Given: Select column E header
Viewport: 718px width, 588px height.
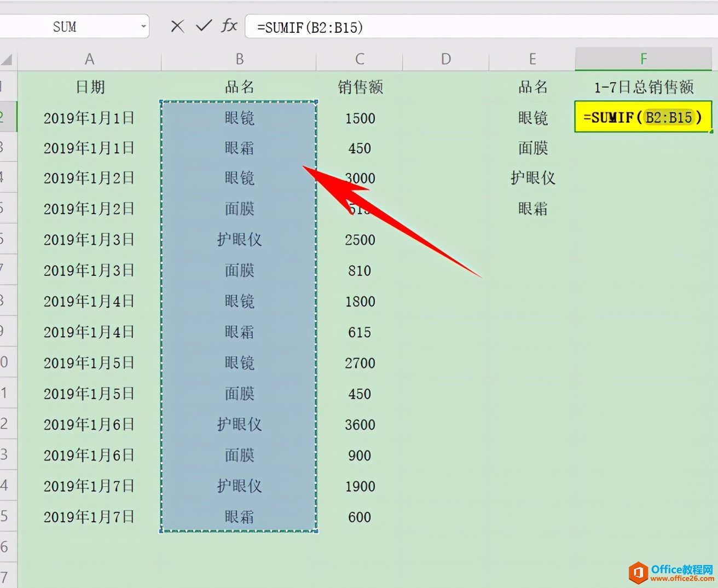Looking at the screenshot, I should point(532,59).
